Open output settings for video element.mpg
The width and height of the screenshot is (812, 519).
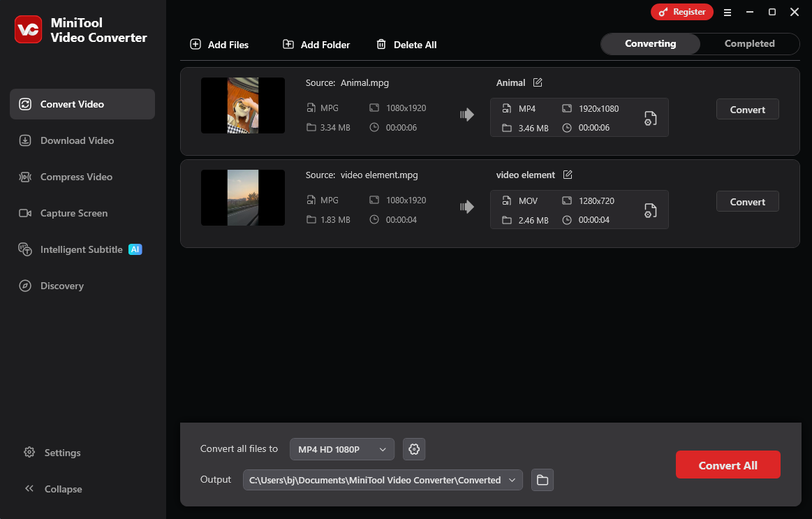click(650, 210)
